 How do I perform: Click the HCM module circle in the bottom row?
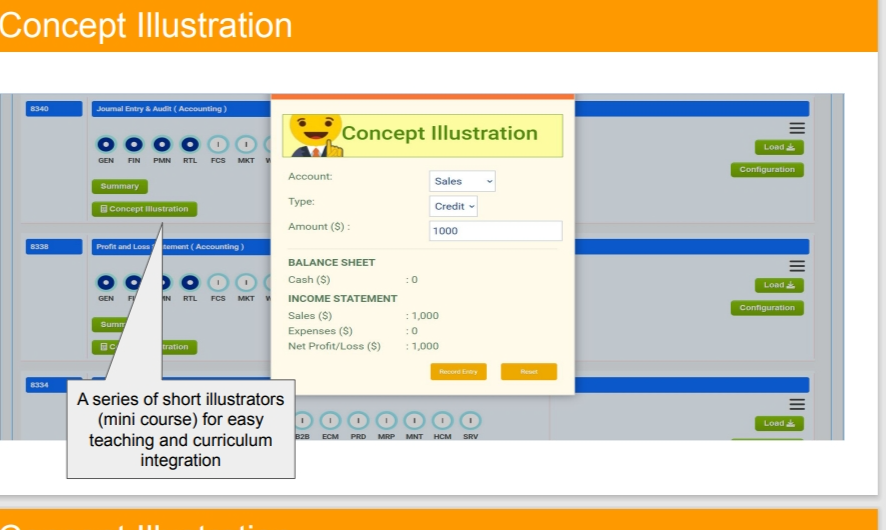tap(442, 421)
